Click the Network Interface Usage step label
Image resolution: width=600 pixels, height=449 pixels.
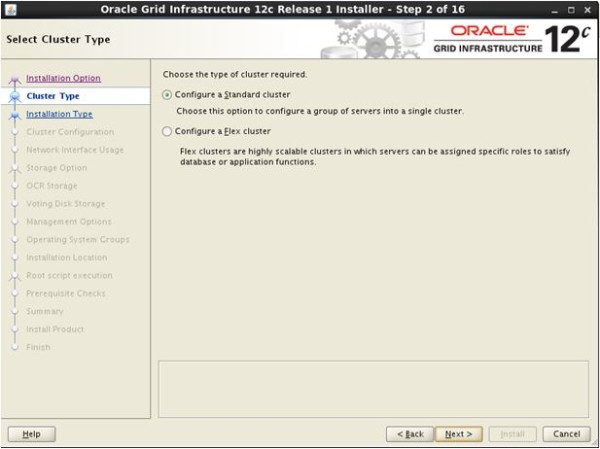point(75,150)
